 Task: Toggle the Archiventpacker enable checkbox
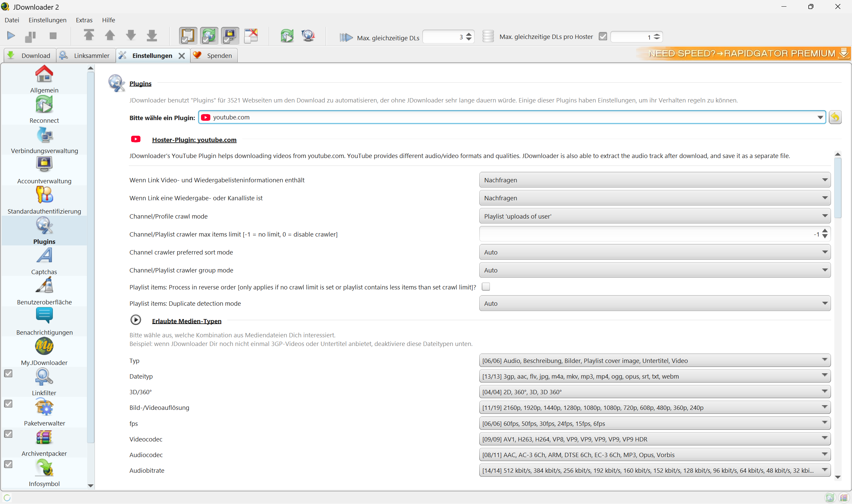pos(9,434)
